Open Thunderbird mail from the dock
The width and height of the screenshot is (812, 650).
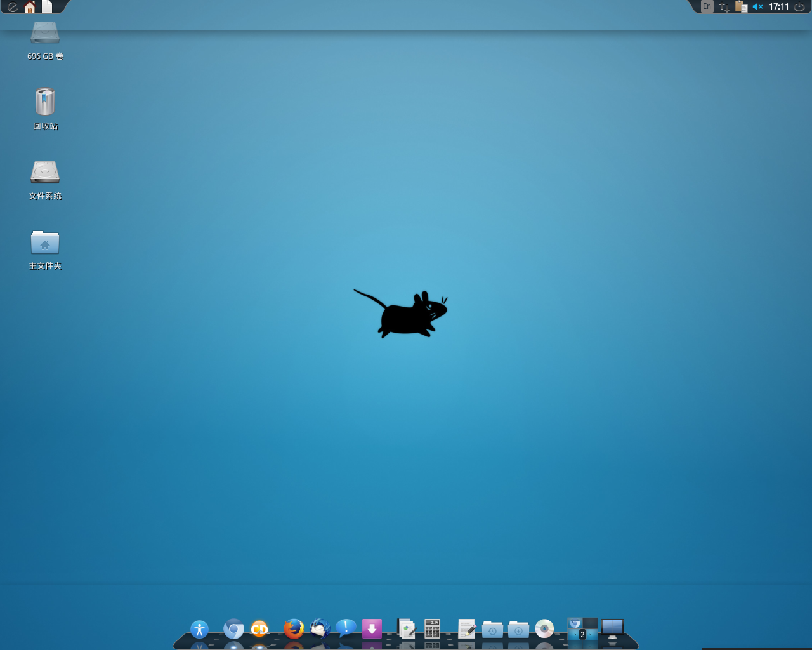click(320, 629)
